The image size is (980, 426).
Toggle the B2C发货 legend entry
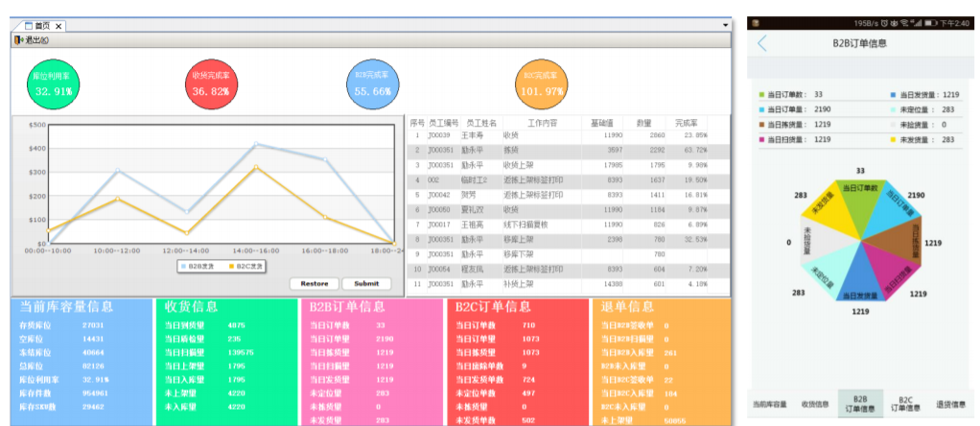[245, 267]
